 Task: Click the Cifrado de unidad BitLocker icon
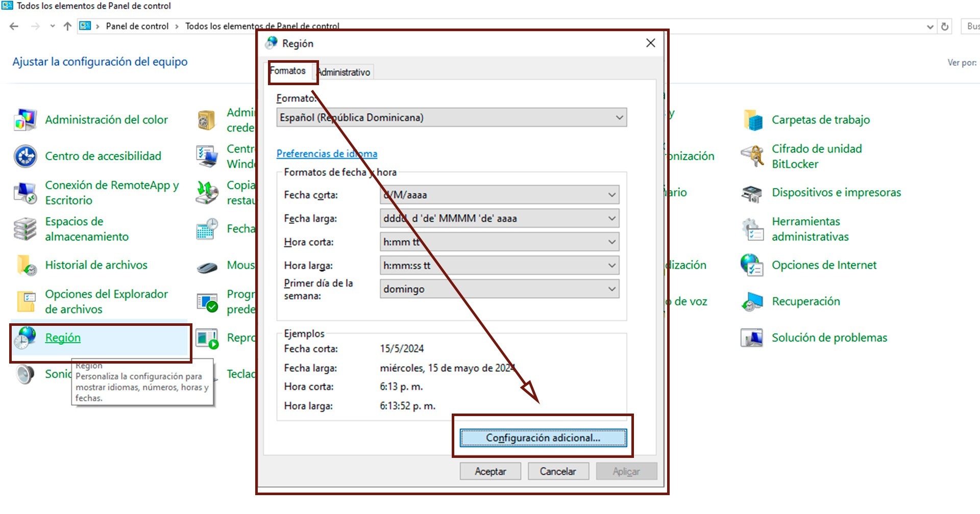[x=752, y=157]
